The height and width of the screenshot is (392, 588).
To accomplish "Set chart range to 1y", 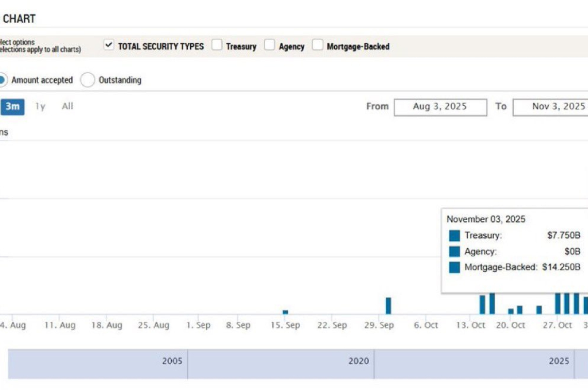I will [40, 107].
